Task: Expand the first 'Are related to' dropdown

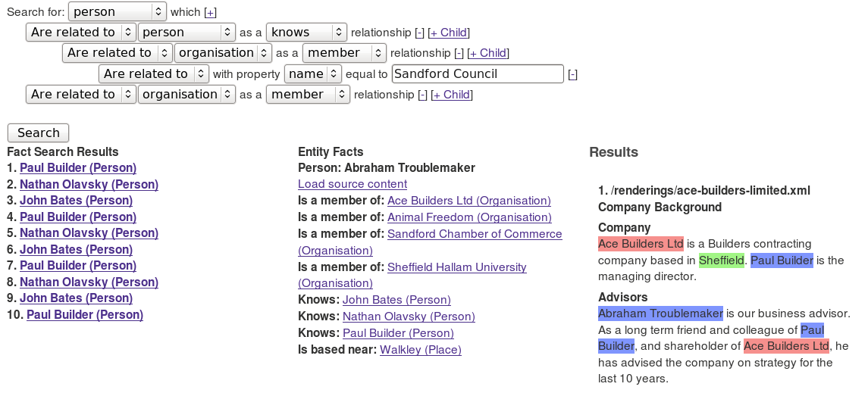Action: pos(81,33)
